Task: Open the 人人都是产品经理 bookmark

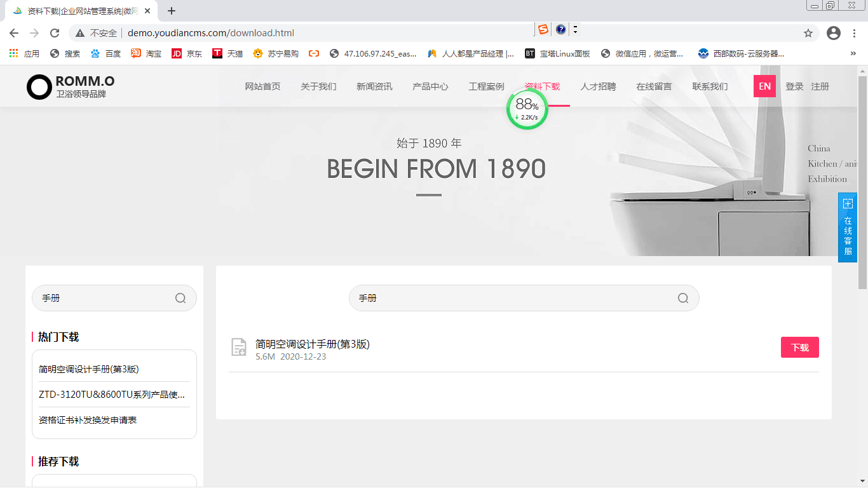Action: click(x=471, y=54)
